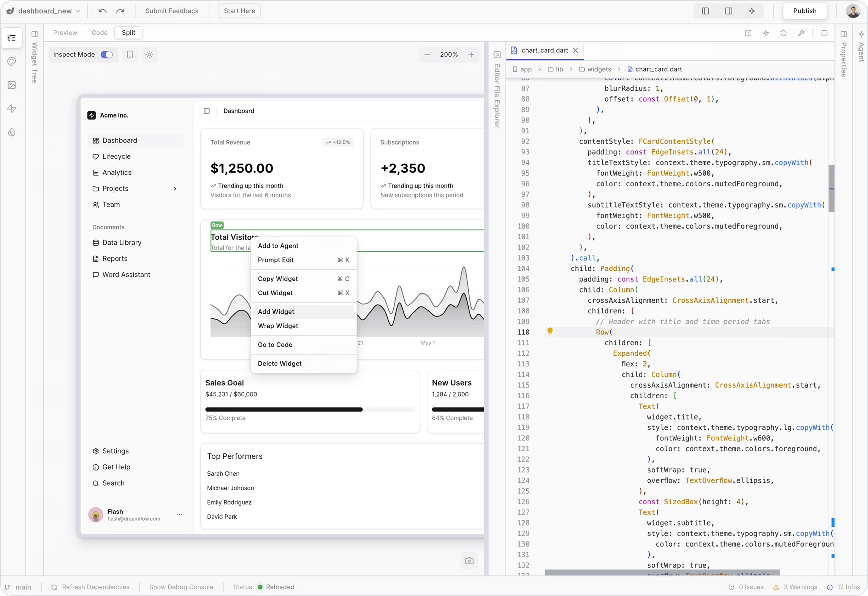
Task: Click the hot reload lightning icon
Action: [x=766, y=33]
